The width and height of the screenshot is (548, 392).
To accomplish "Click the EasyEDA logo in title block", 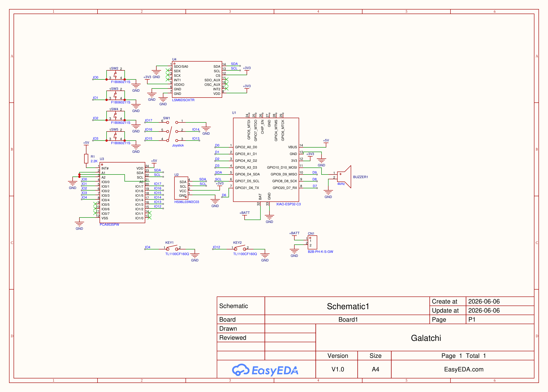I will pyautogui.click(x=265, y=370).
